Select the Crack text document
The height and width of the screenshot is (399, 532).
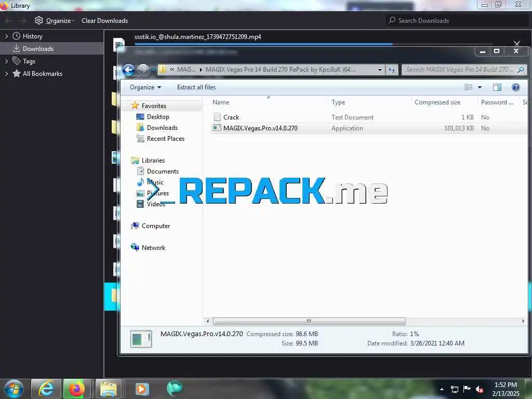[x=231, y=117]
